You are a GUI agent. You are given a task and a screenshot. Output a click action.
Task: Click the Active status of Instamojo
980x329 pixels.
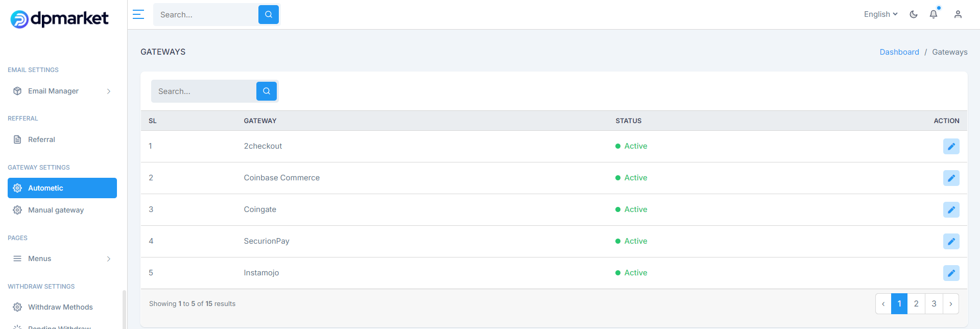pyautogui.click(x=631, y=273)
